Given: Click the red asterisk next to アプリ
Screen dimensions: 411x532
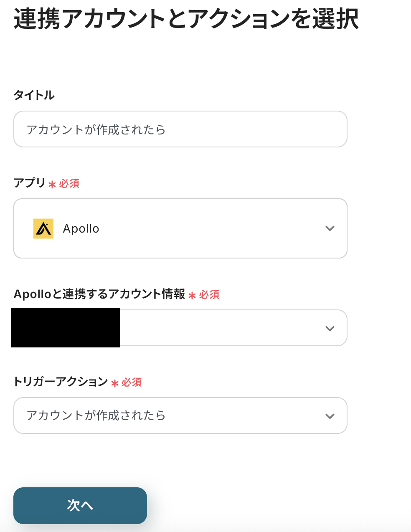Looking at the screenshot, I should tap(52, 185).
